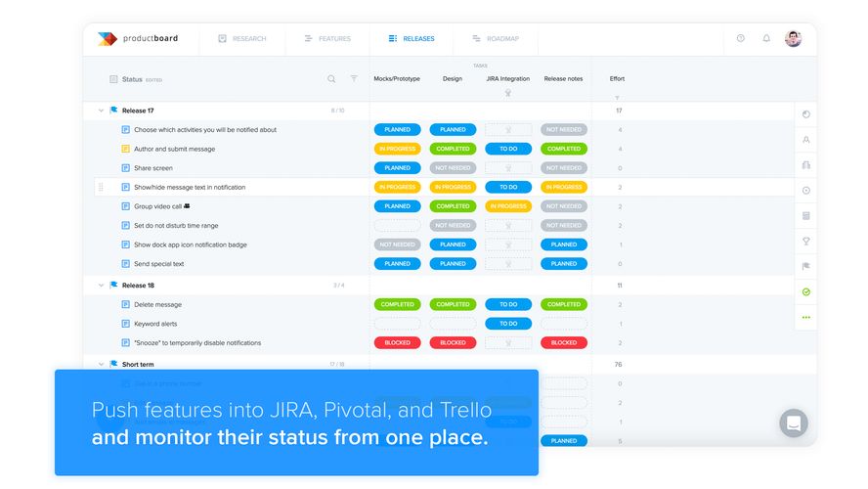Click the sidebar headphones icon
This screenshot has width=868, height=489.
point(806,165)
